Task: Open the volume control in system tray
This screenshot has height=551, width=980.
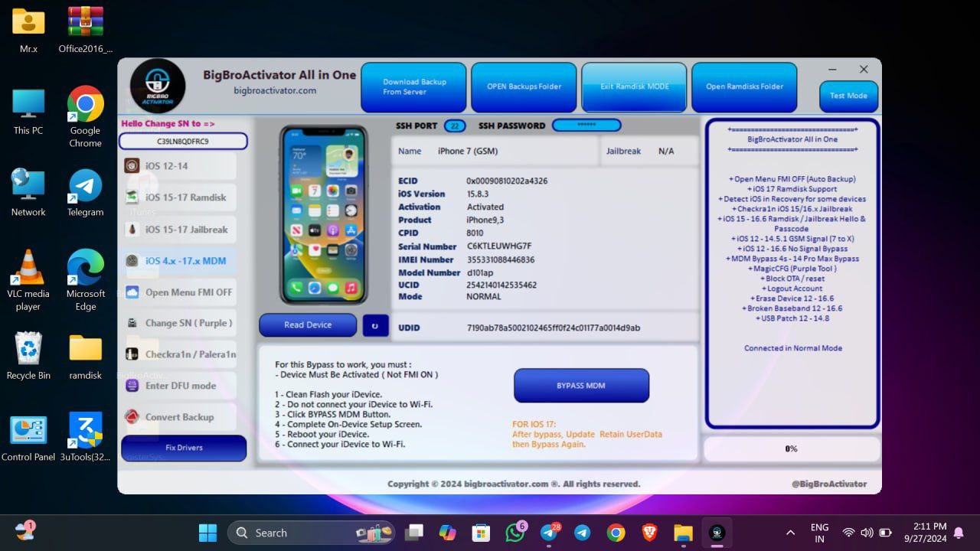Action: 867,533
